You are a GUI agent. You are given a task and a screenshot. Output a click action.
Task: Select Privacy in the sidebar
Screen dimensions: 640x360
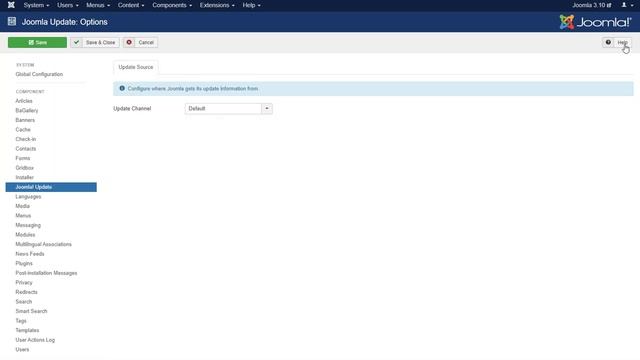click(x=24, y=282)
